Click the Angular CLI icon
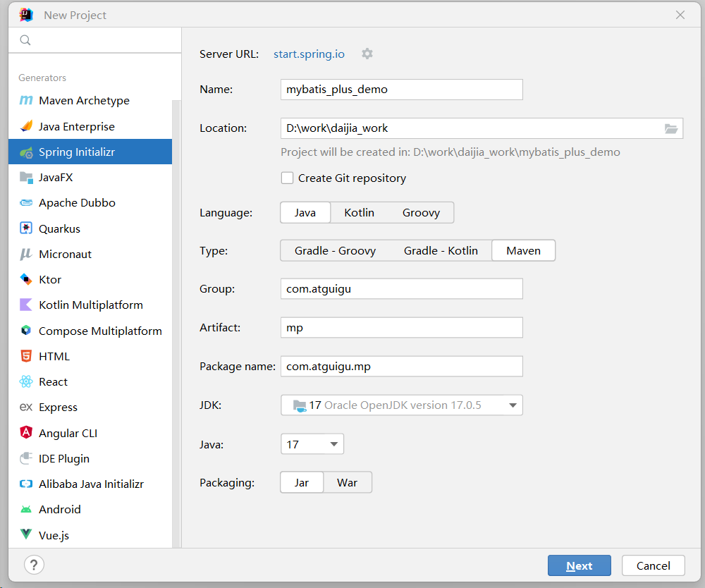 point(26,432)
